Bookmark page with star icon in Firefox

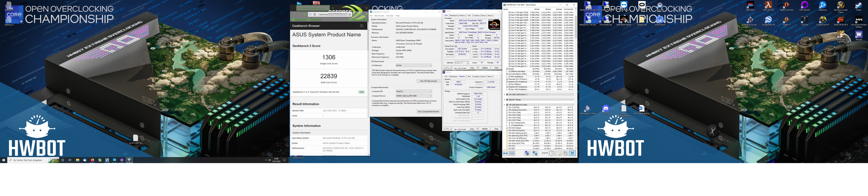[x=350, y=14]
